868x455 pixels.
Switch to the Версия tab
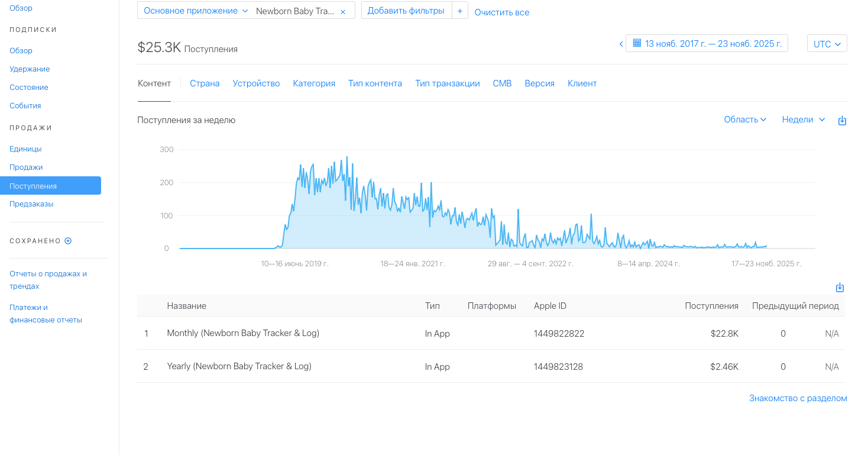point(539,83)
